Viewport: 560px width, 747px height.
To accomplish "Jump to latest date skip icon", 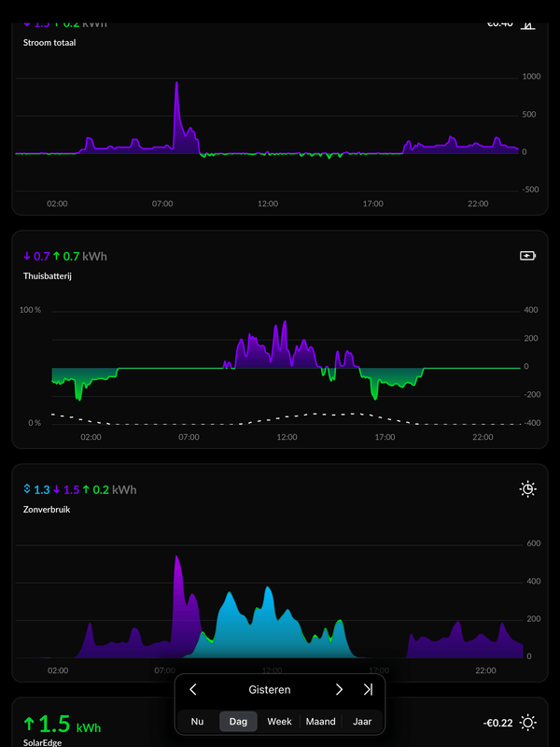I will 368,689.
